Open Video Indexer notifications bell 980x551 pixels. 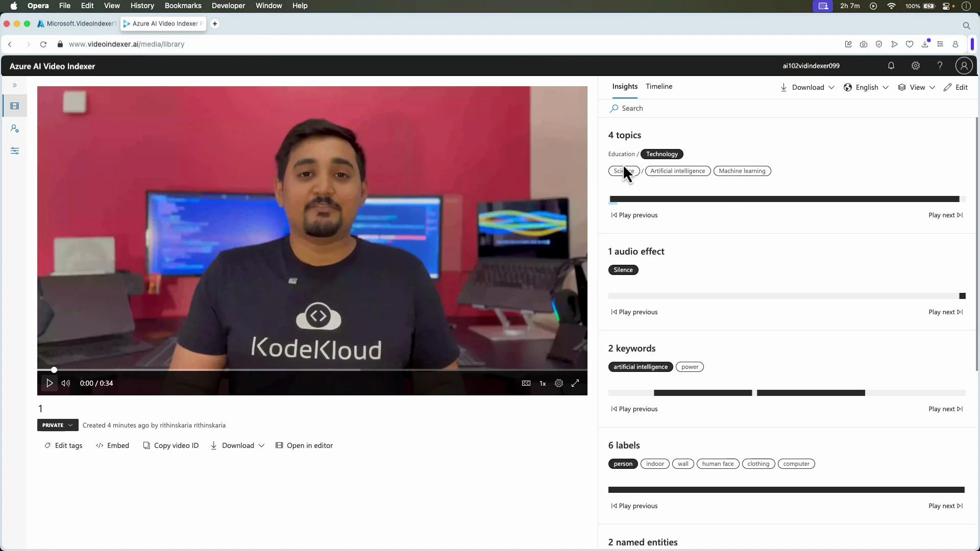[x=891, y=65]
